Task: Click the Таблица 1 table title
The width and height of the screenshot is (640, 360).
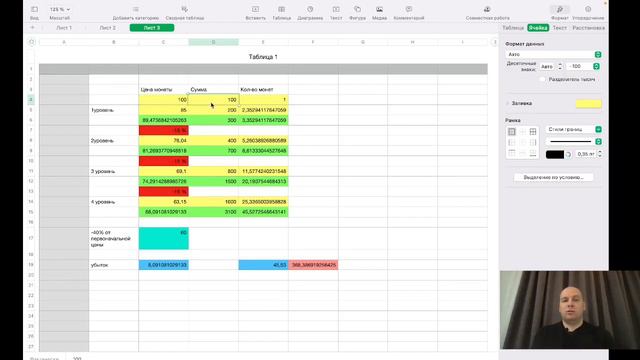Action: point(263,57)
